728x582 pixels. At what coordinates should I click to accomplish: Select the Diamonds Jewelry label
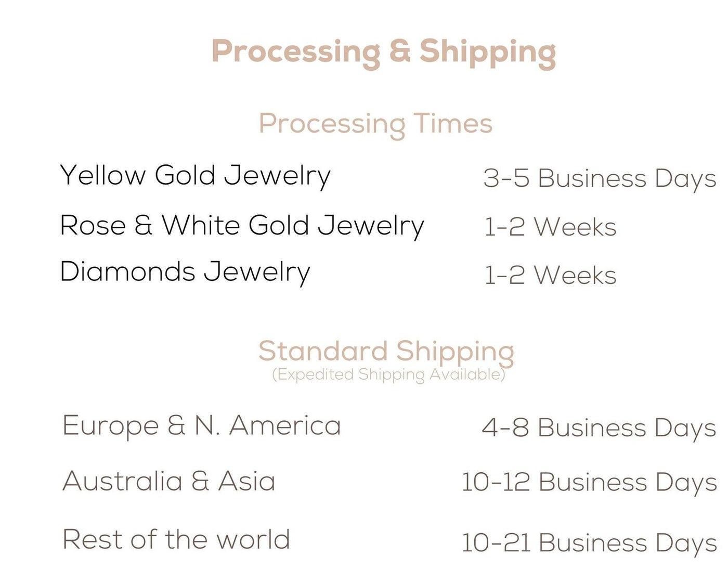click(x=185, y=272)
